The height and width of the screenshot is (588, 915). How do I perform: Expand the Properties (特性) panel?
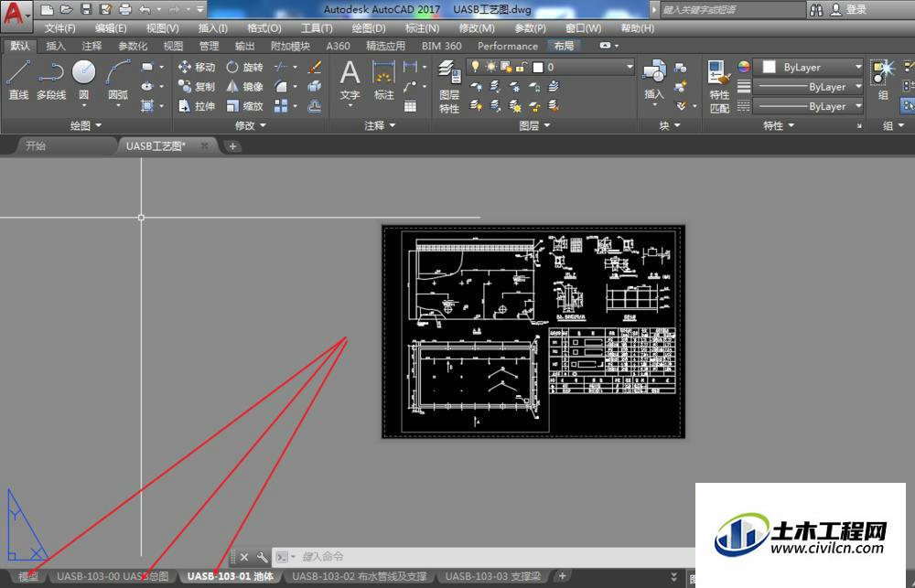click(779, 125)
